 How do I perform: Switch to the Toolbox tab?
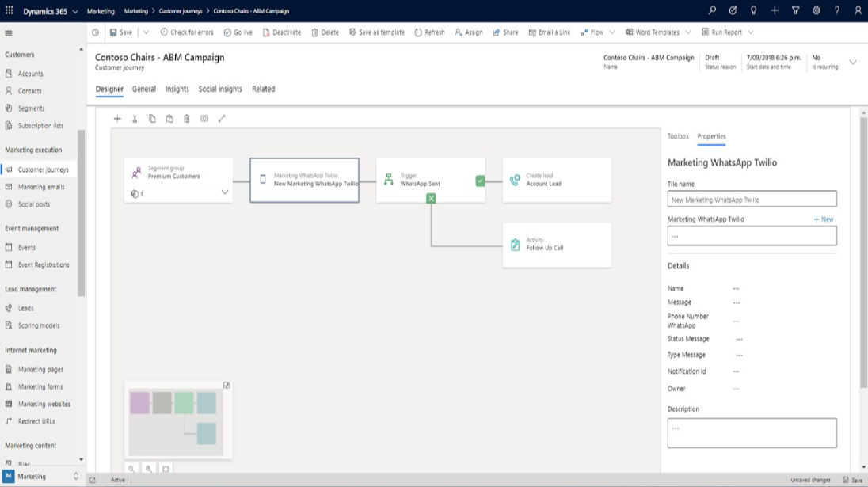pyautogui.click(x=678, y=136)
